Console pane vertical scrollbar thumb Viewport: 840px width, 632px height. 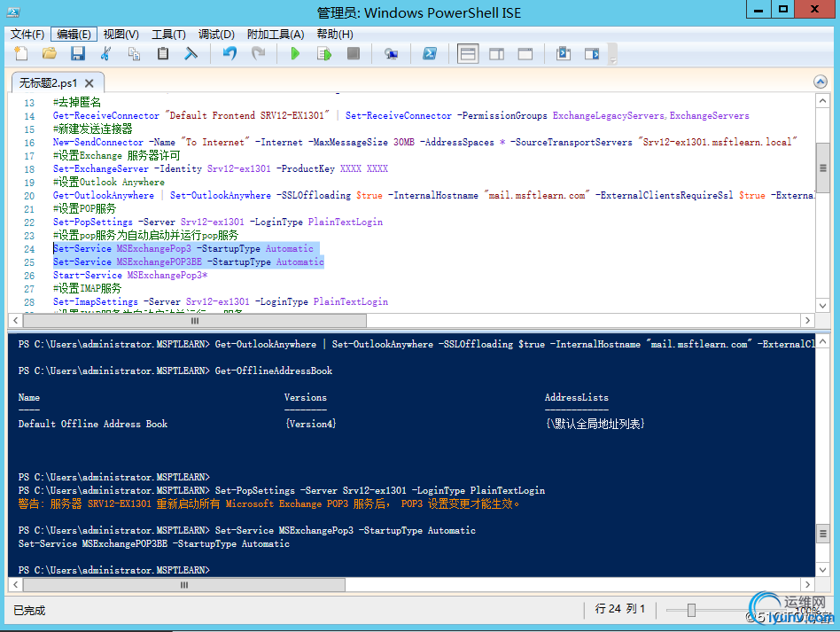(822, 534)
